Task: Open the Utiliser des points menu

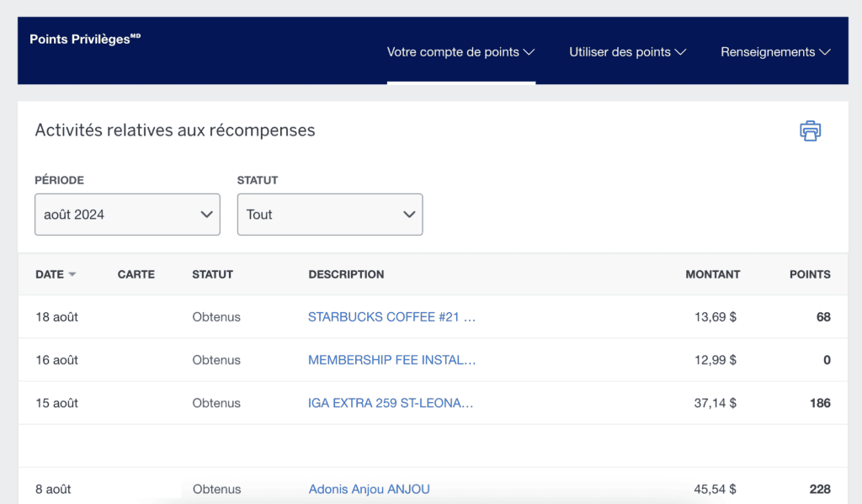Action: (621, 51)
